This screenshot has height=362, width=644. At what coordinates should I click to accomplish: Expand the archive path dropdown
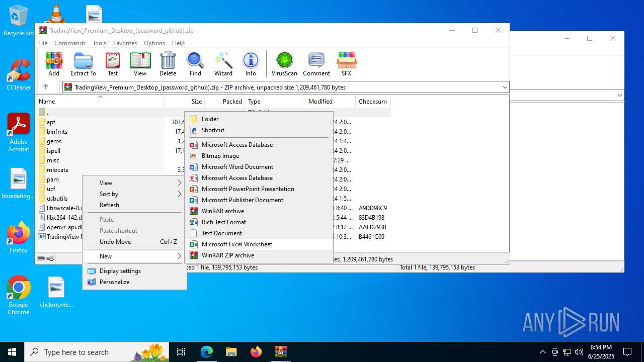(x=505, y=87)
